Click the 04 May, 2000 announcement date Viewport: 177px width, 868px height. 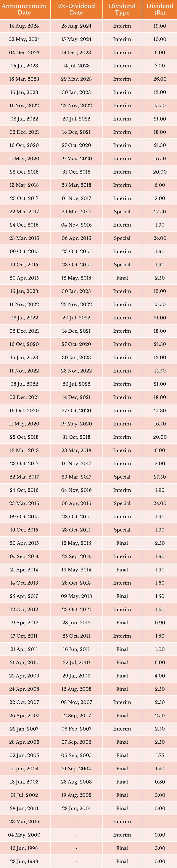click(x=24, y=835)
